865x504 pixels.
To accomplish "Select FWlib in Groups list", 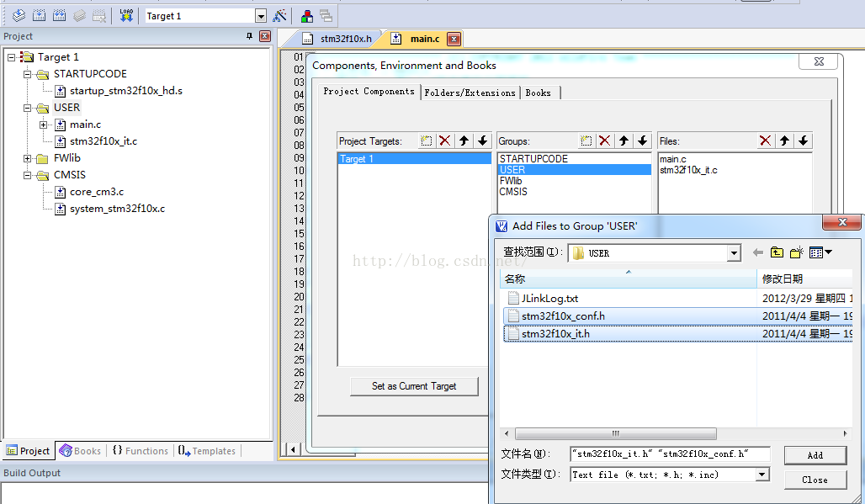I will point(510,181).
